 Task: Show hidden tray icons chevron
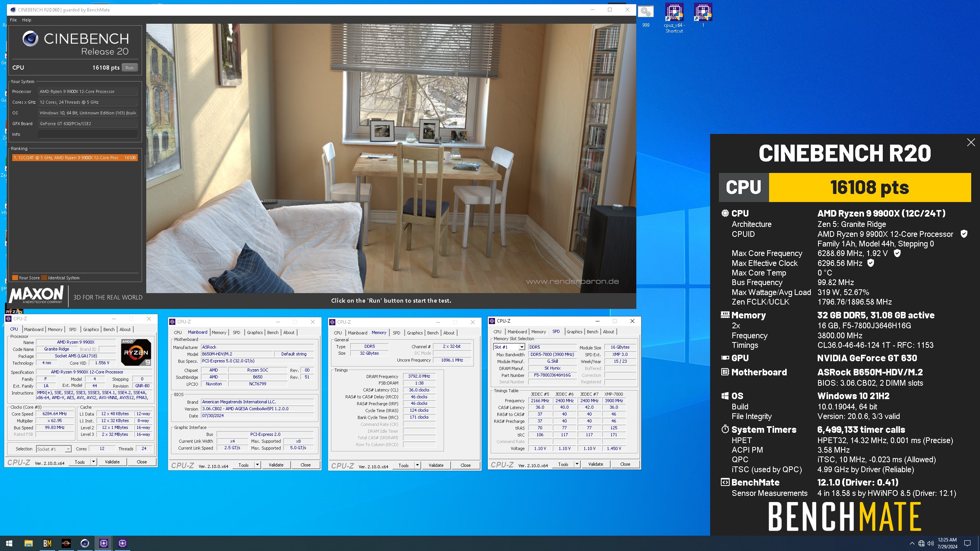coord(912,543)
